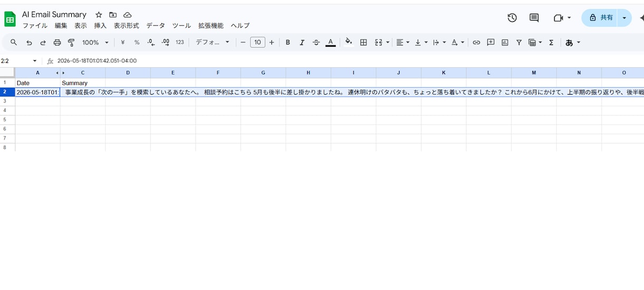The height and width of the screenshot is (290, 644).
Task: Open the filter views table icon
Action: pyautogui.click(x=535, y=42)
